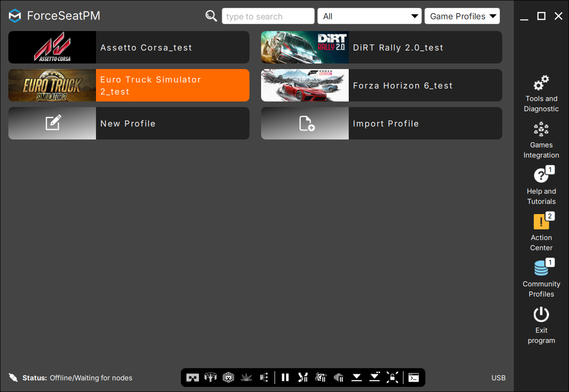This screenshot has height=392, width=569.
Task: Pause motion with the pause bars icon
Action: 285,378
